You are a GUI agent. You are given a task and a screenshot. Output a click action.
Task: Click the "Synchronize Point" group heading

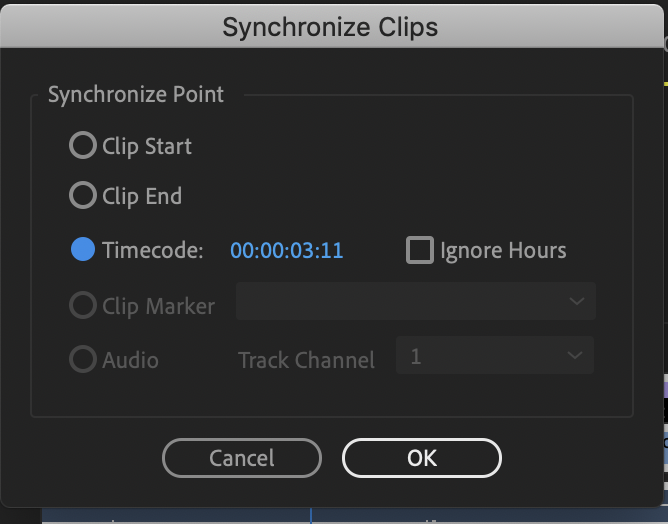(x=136, y=95)
